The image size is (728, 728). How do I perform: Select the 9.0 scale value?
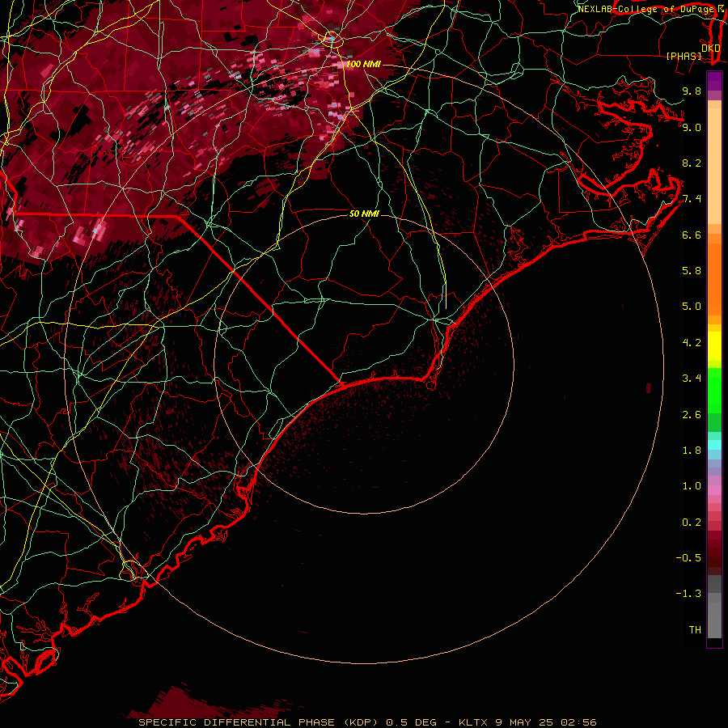click(692, 127)
